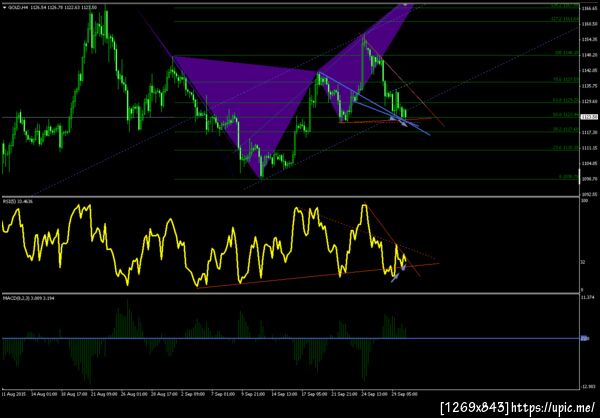This screenshot has height=418, width=600.
Task: Click the 11.374 value on the MACD scale
Action: pyautogui.click(x=587, y=297)
